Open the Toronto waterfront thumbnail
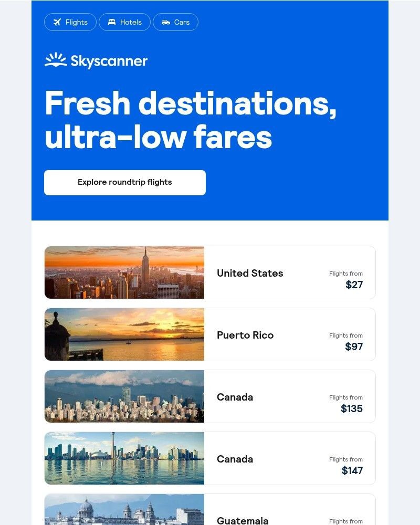Image resolution: width=420 pixels, height=525 pixels. tap(124, 458)
